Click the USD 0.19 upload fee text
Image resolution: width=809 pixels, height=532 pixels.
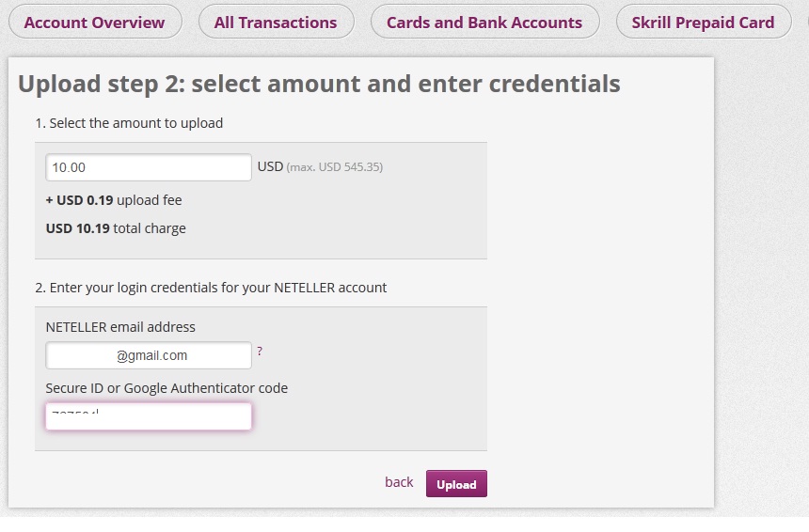click(114, 200)
